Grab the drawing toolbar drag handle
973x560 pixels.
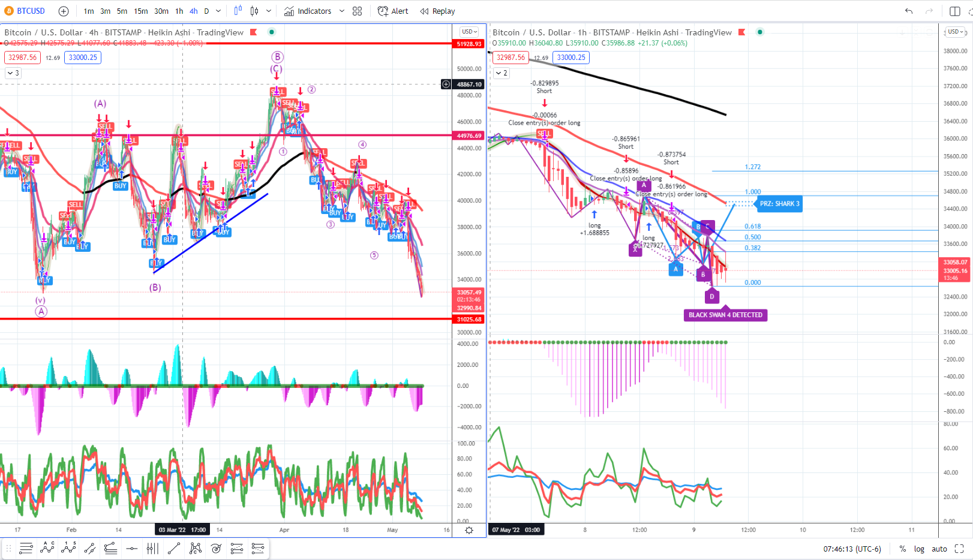8,548
